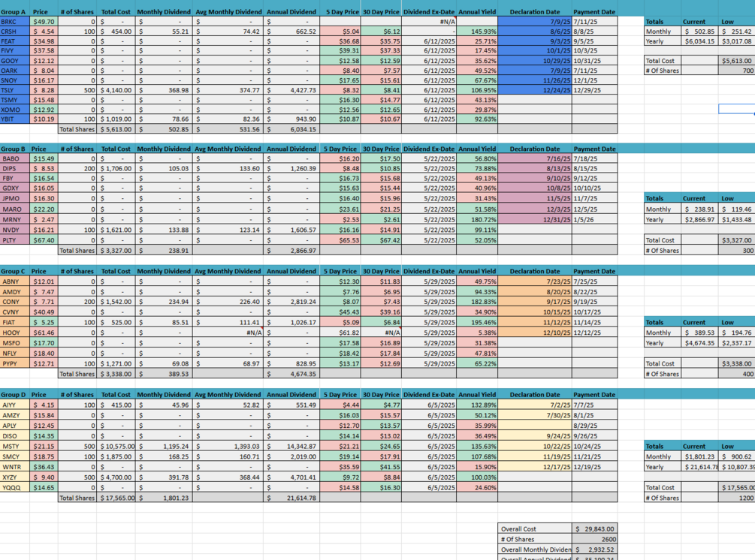The image size is (755, 560).
Task: Select MSTY total cost $10,575.00
Action: point(116,447)
